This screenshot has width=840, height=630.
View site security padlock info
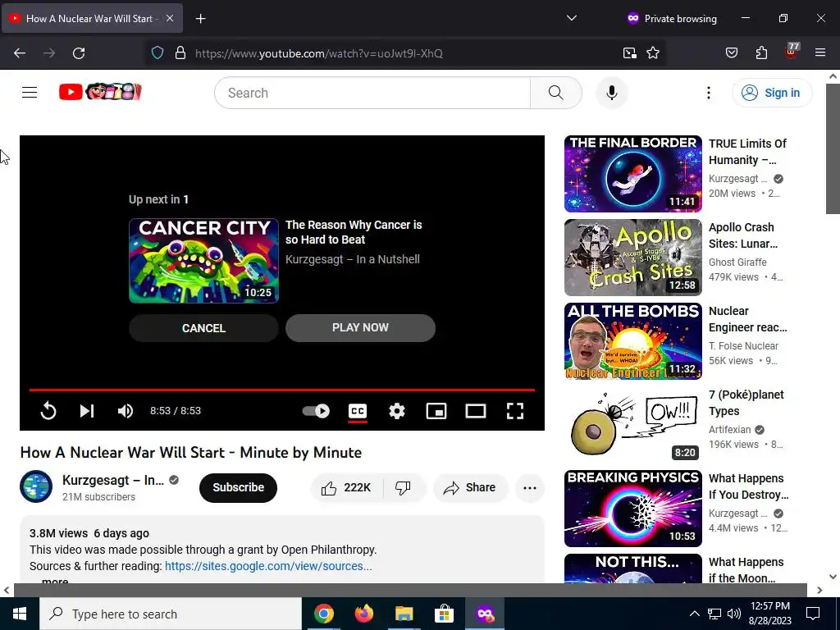click(x=180, y=53)
